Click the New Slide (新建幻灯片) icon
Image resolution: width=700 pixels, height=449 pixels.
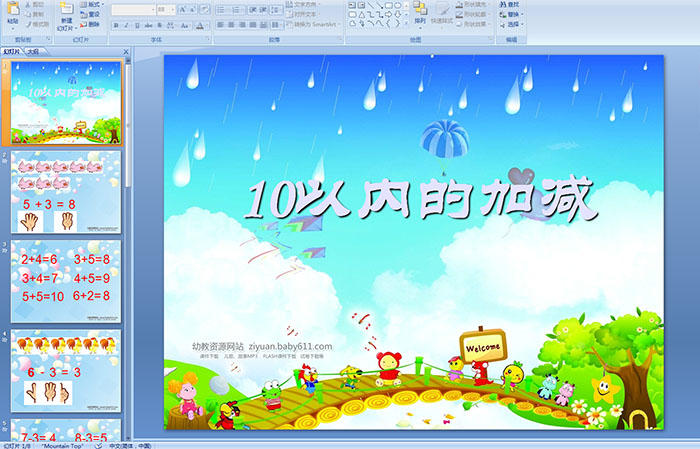[x=67, y=8]
